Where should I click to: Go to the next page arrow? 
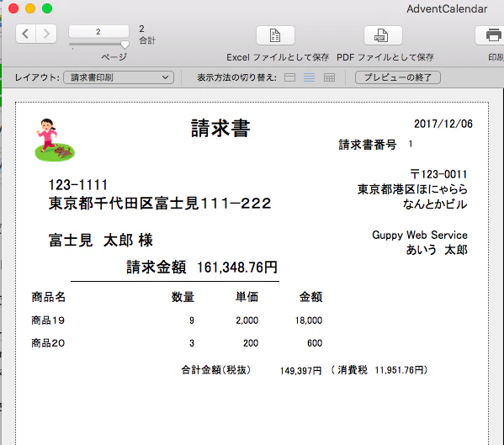46,34
